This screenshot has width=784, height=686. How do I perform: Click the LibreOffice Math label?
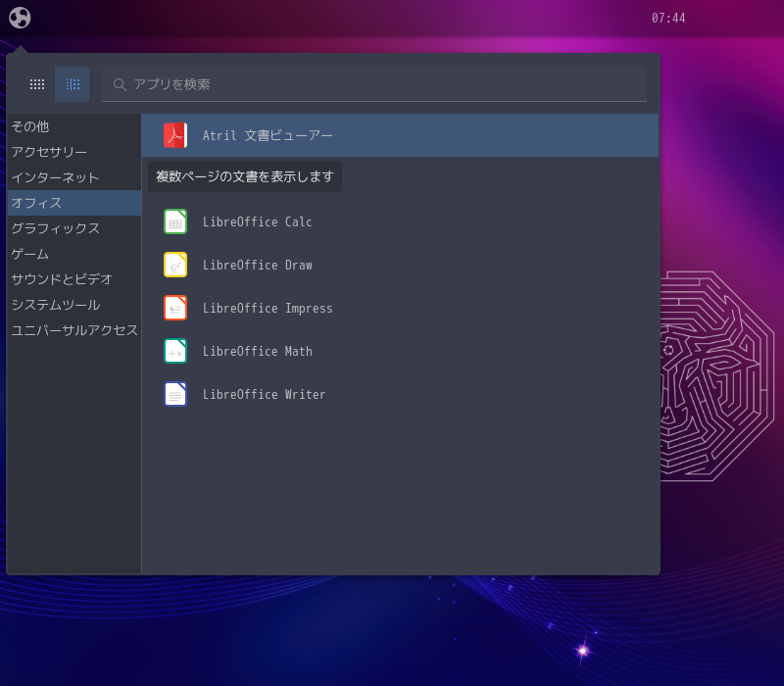tap(258, 351)
